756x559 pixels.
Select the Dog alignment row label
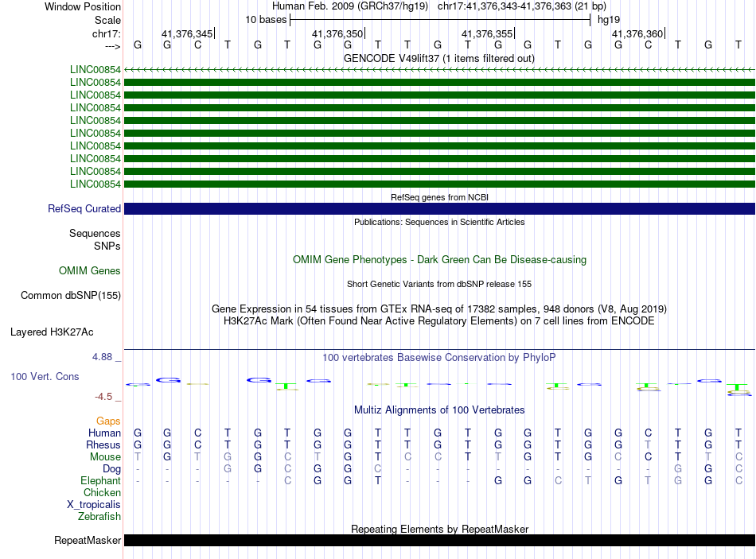pos(111,469)
